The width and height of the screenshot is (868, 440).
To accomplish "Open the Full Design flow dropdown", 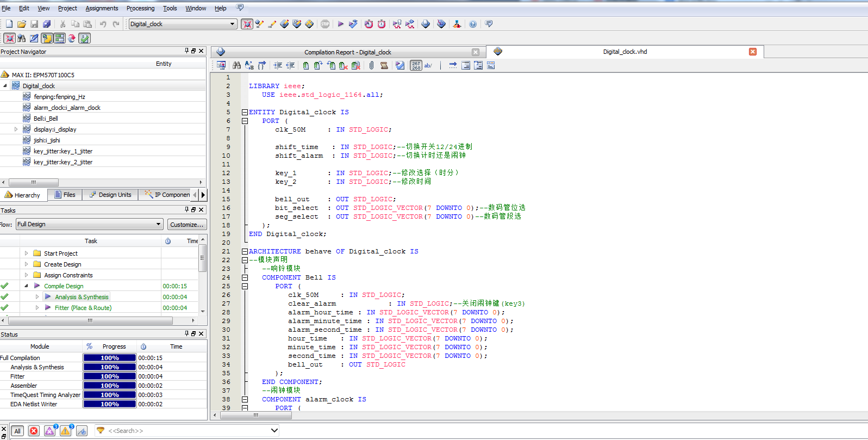I will point(159,224).
